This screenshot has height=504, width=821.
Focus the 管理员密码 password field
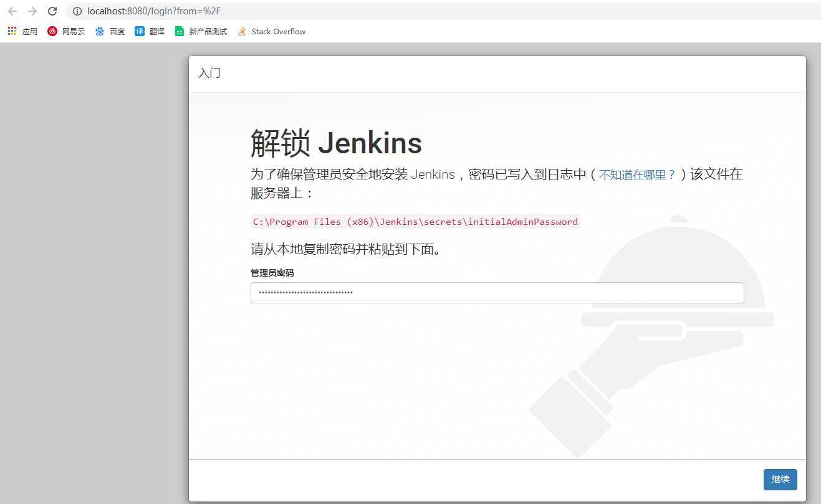pyautogui.click(x=497, y=293)
